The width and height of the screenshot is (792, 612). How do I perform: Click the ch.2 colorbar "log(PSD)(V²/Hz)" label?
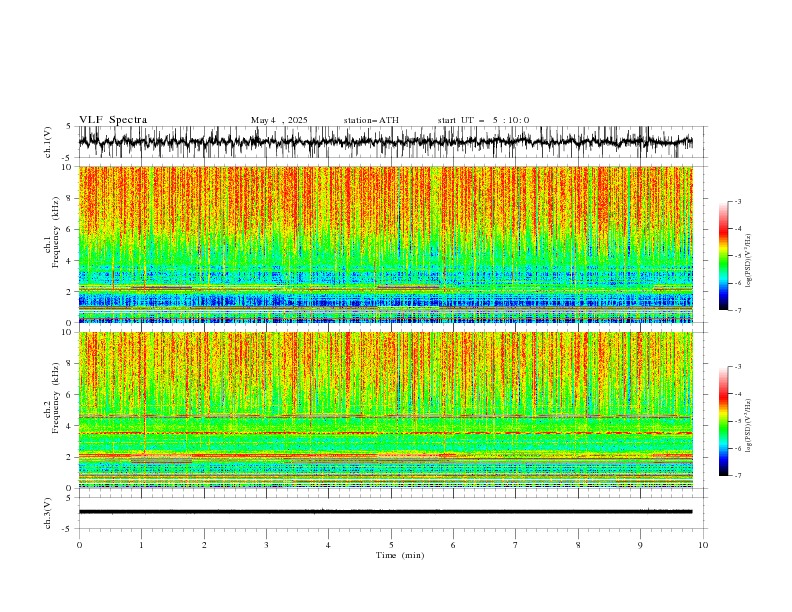(748, 426)
